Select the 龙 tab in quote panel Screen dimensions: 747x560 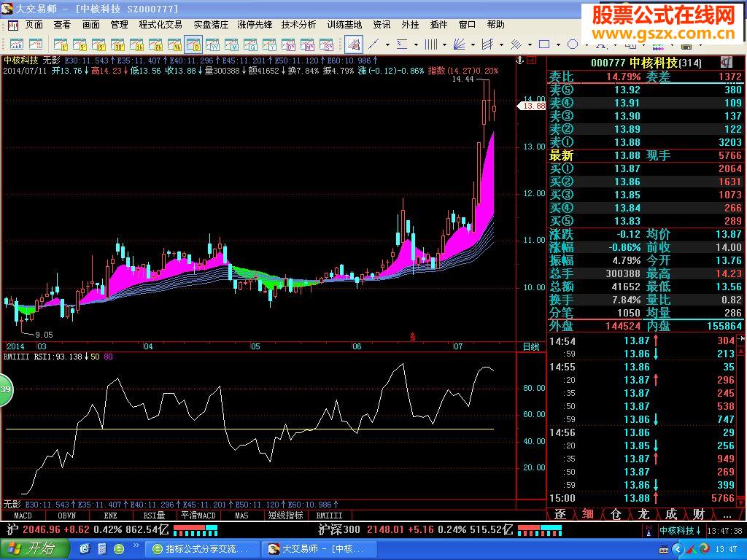pos(643,514)
